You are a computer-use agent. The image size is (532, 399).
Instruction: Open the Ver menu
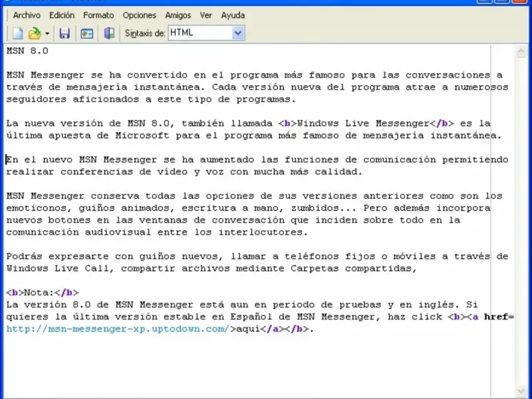click(205, 15)
